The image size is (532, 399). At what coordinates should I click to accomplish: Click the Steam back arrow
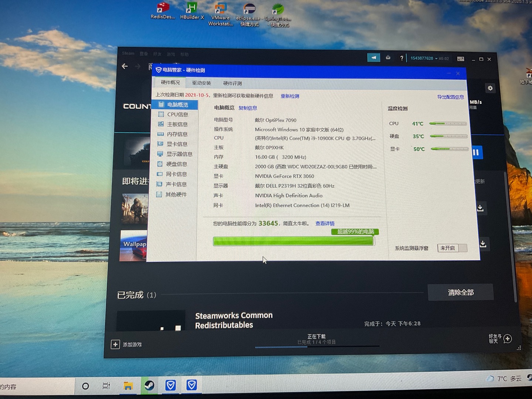[x=125, y=66]
